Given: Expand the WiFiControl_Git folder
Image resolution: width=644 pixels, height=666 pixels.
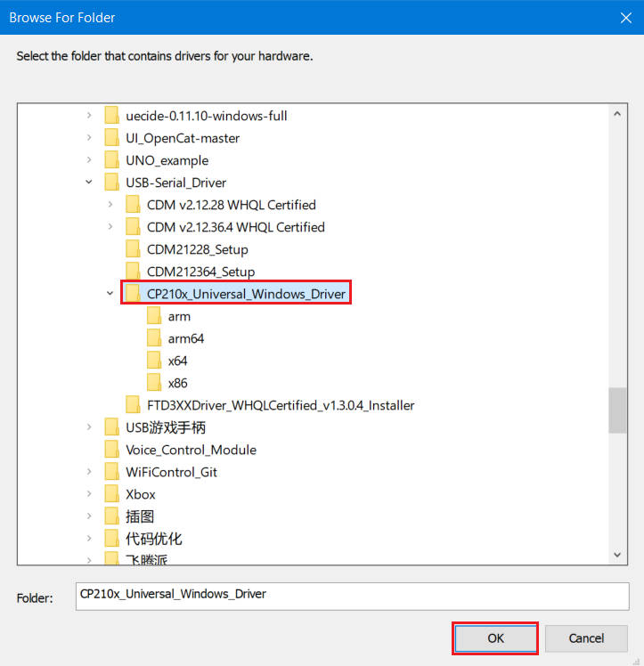Looking at the screenshot, I should coord(88,472).
